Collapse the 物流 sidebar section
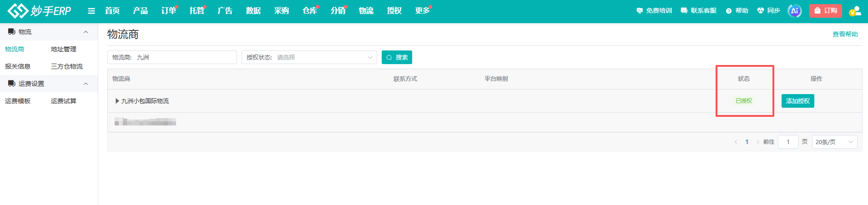Image resolution: width=868 pixels, height=205 pixels. click(86, 32)
